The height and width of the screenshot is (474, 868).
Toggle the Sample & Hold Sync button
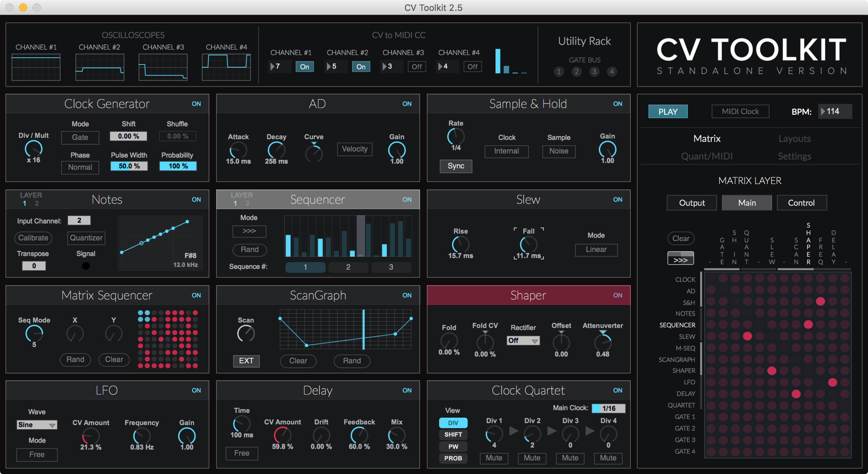pos(456,166)
